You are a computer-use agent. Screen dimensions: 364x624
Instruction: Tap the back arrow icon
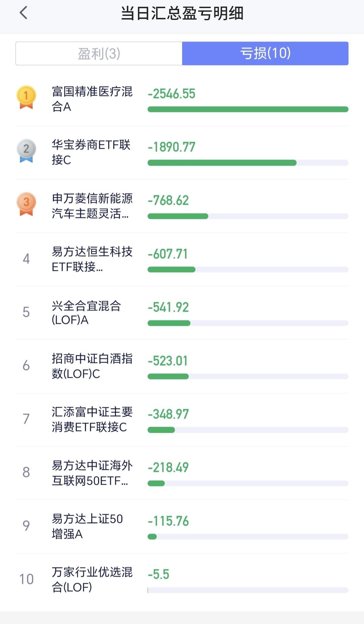pyautogui.click(x=23, y=13)
